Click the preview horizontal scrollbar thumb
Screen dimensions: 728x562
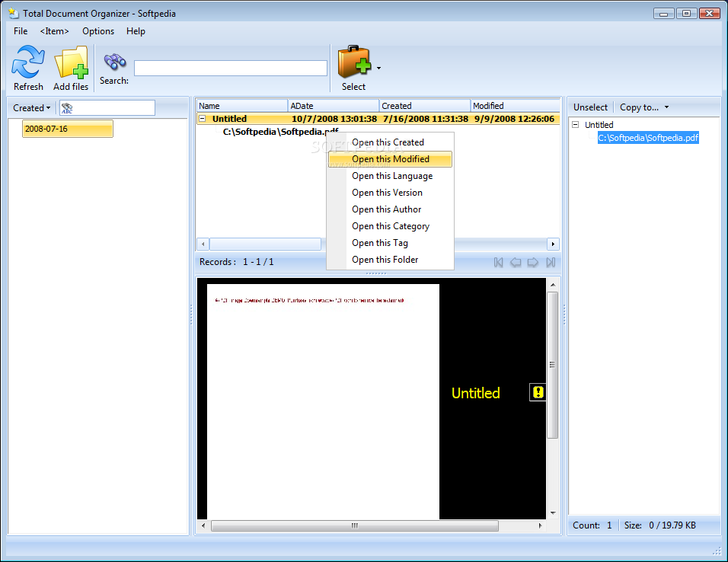pos(355,525)
